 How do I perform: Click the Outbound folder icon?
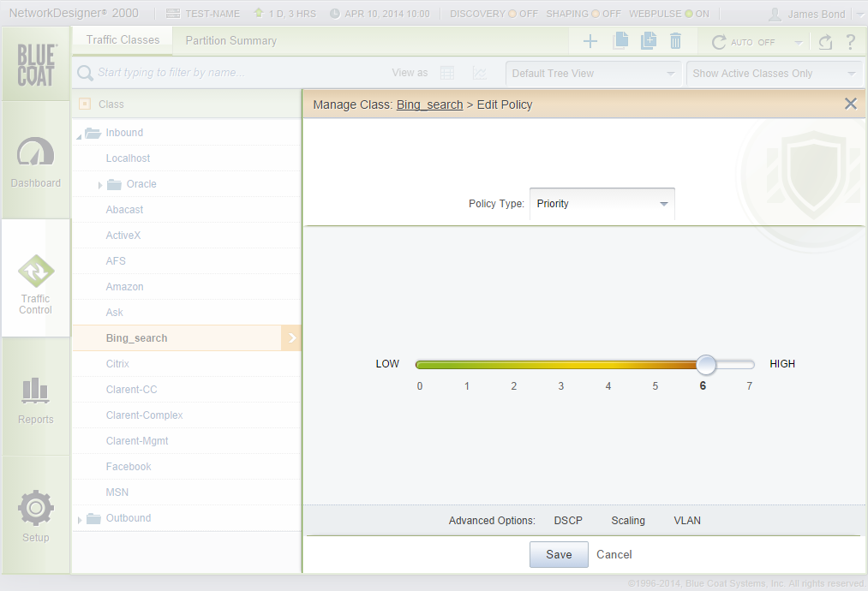[93, 518]
